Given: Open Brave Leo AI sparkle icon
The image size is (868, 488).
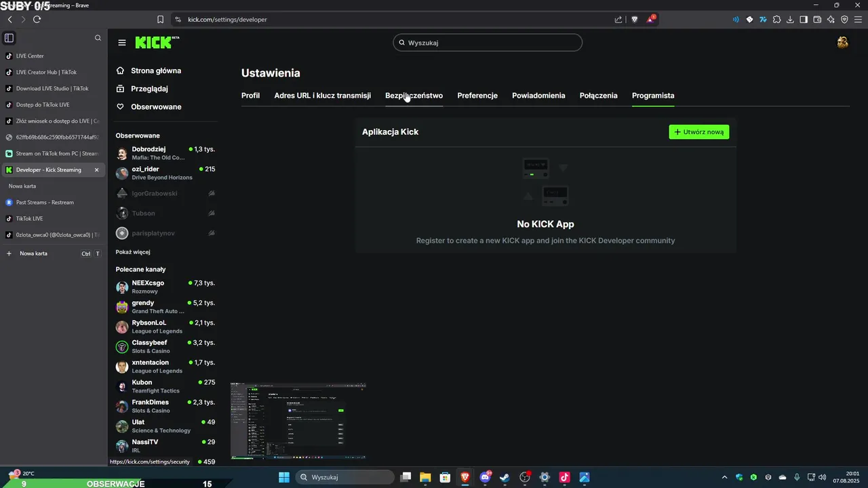Looking at the screenshot, I should 831,20.
